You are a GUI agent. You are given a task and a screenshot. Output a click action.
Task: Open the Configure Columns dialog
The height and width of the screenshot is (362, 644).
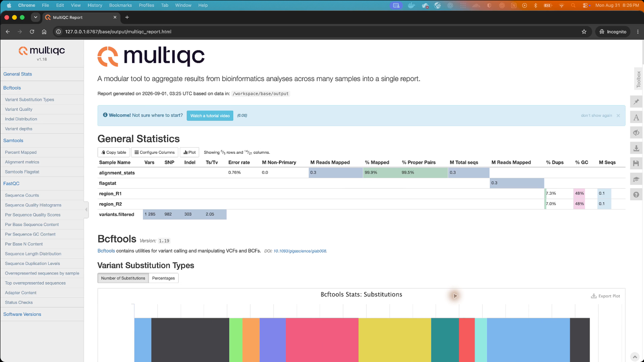(x=155, y=152)
